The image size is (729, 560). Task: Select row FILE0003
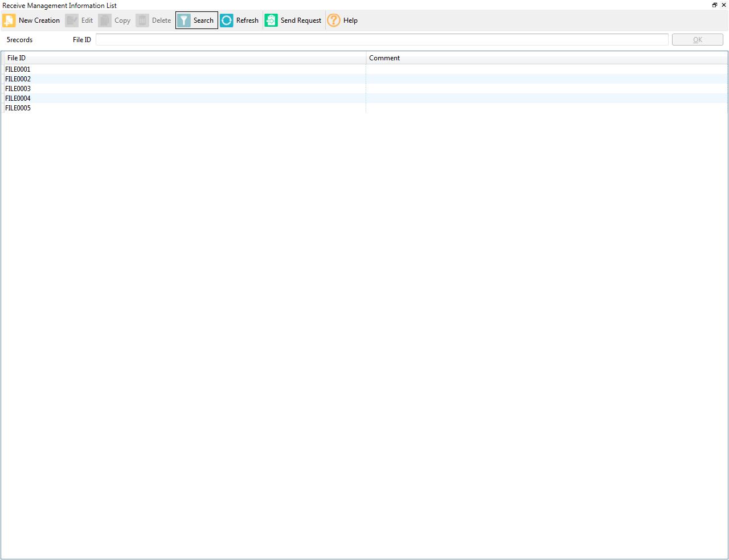coord(364,89)
